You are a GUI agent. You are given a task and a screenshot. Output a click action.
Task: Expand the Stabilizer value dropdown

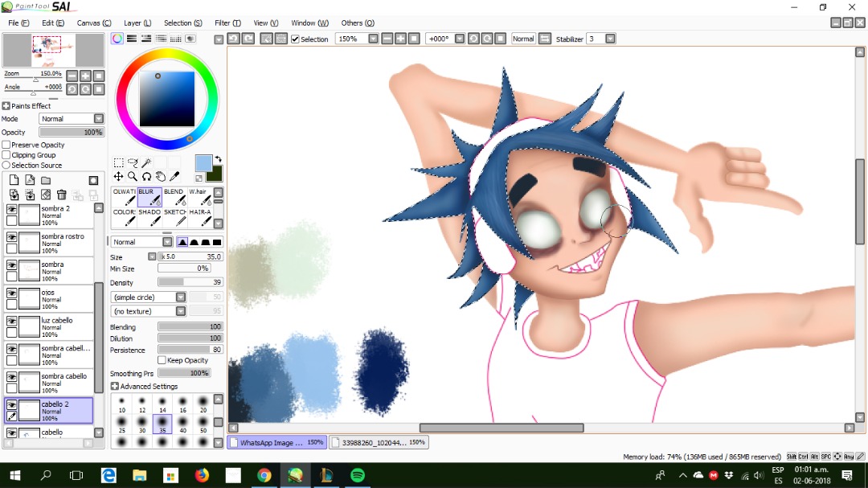(610, 39)
